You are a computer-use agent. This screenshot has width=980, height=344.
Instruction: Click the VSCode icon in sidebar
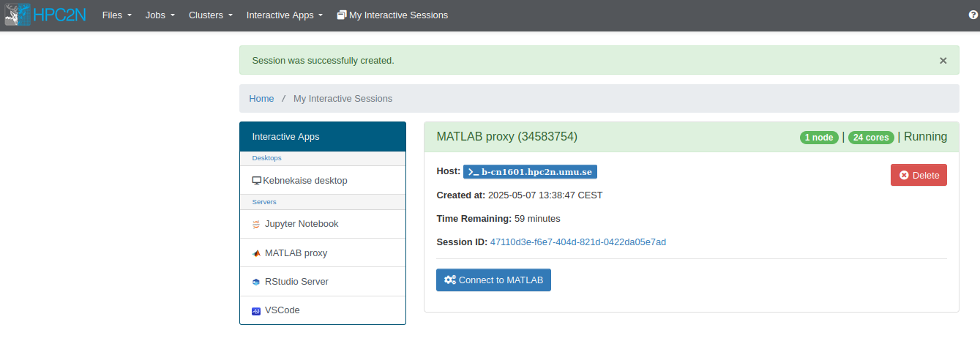coord(256,310)
